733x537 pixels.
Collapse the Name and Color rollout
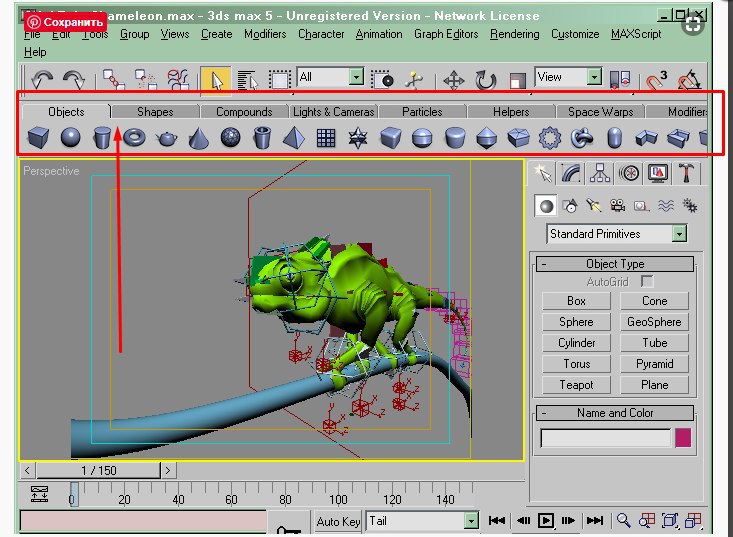pos(615,413)
